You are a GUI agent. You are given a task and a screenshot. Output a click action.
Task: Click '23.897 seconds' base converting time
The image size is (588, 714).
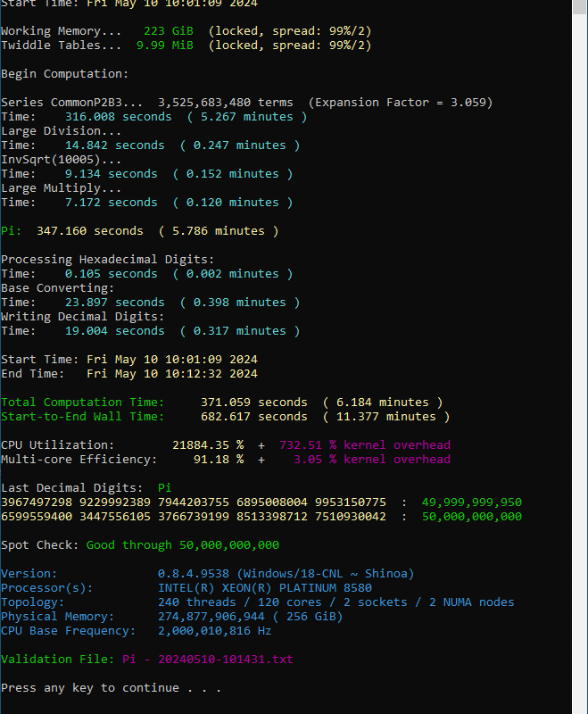coord(115,303)
